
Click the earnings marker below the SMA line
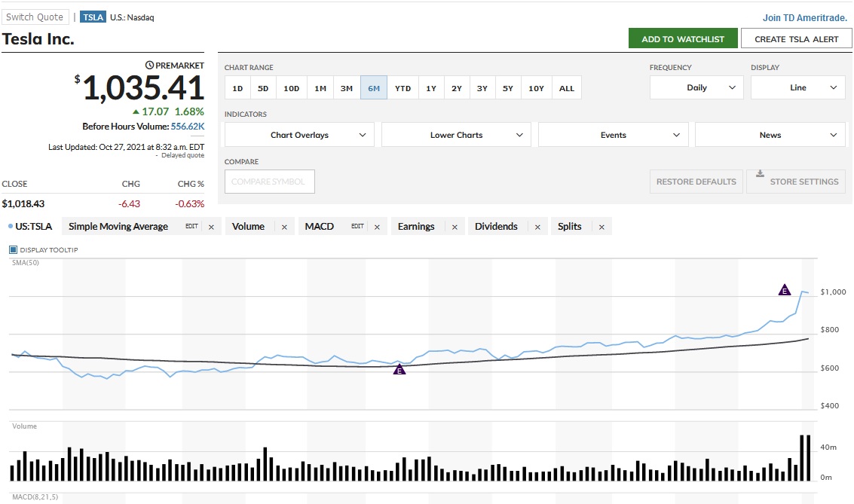click(x=399, y=369)
